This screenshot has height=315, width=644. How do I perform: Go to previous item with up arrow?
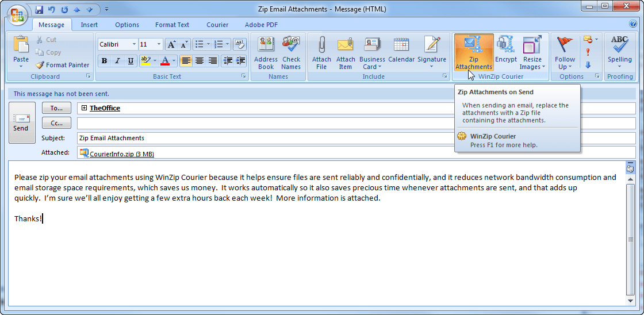tap(77, 9)
